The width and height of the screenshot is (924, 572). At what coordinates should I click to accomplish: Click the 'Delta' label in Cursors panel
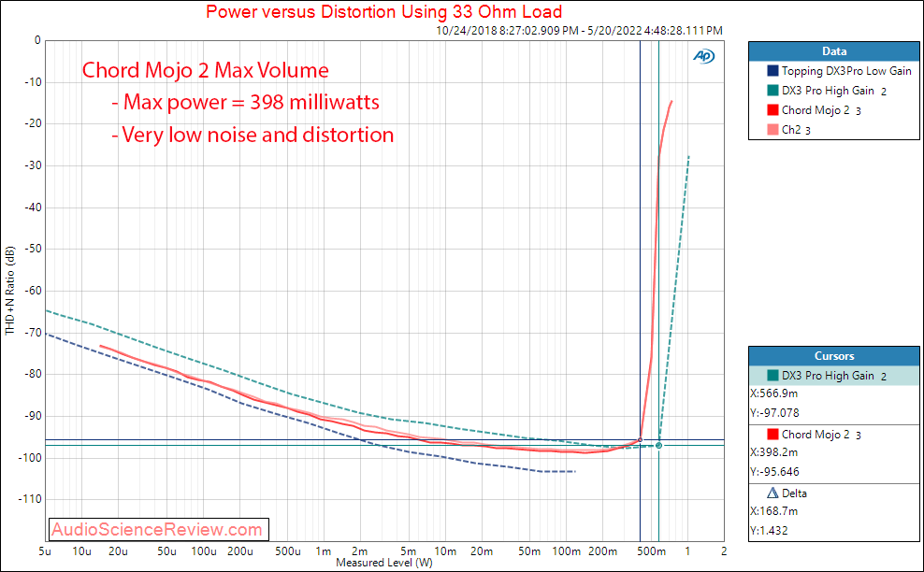[794, 493]
